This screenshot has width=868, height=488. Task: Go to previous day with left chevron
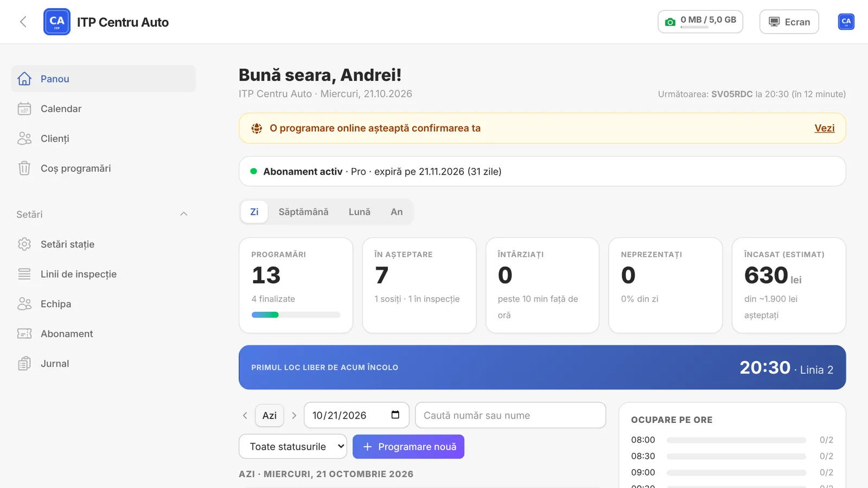tap(245, 415)
